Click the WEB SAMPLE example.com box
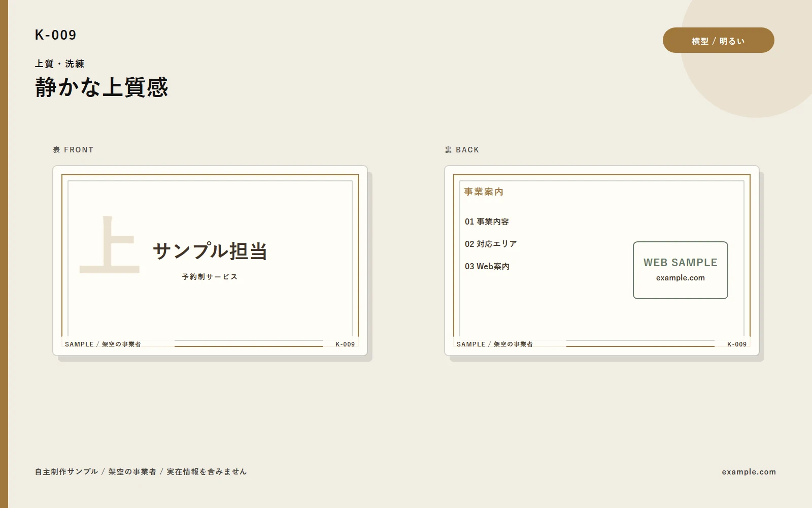 click(x=680, y=270)
